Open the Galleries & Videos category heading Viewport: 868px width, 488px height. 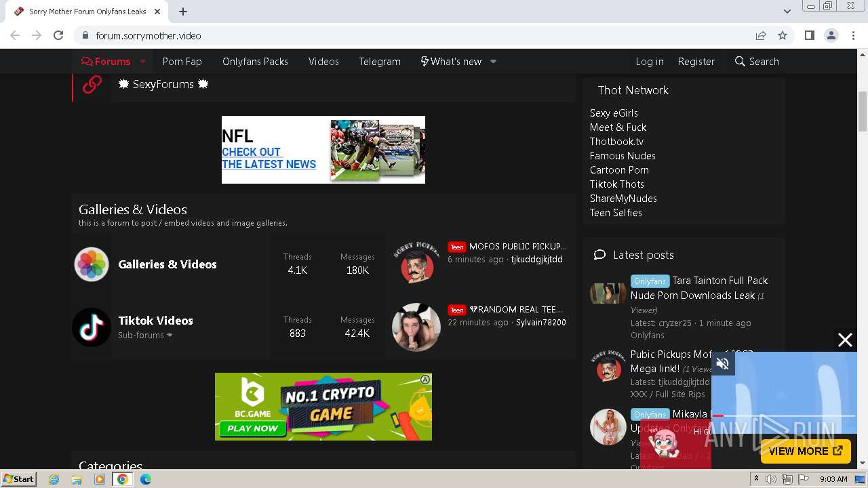(133, 209)
